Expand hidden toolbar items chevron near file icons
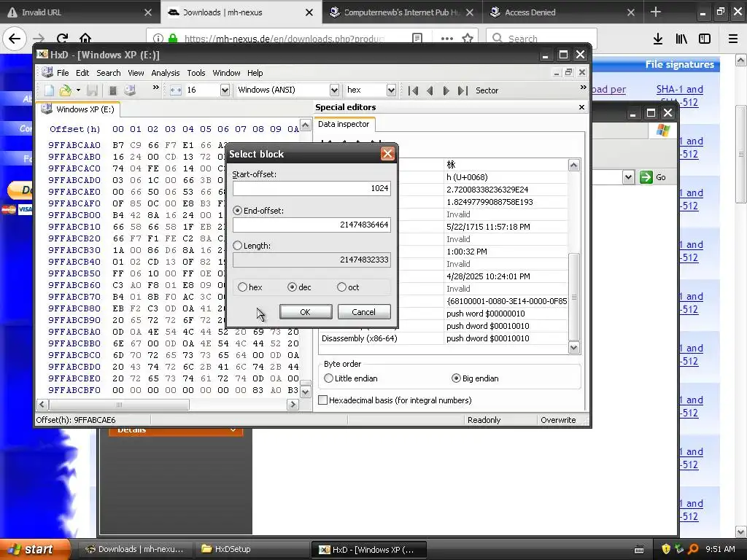This screenshot has width=747, height=560. (156, 87)
